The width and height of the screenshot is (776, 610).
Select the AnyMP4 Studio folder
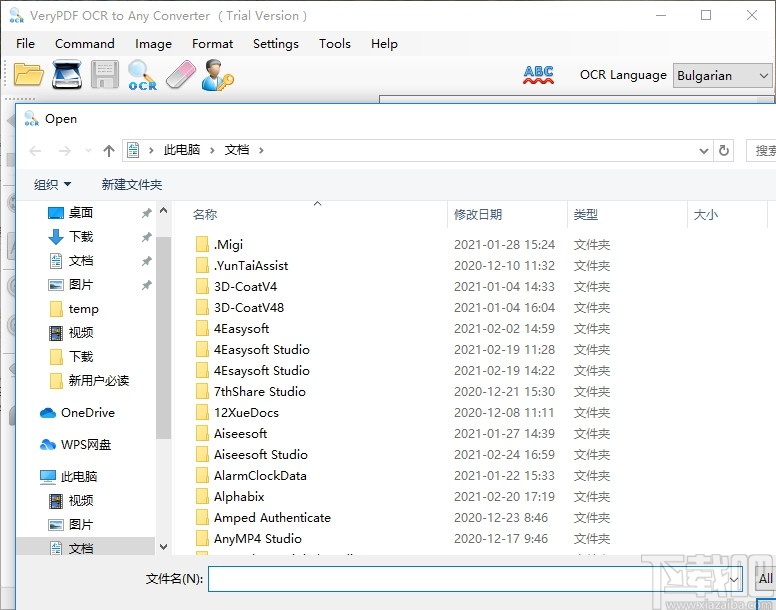click(257, 539)
